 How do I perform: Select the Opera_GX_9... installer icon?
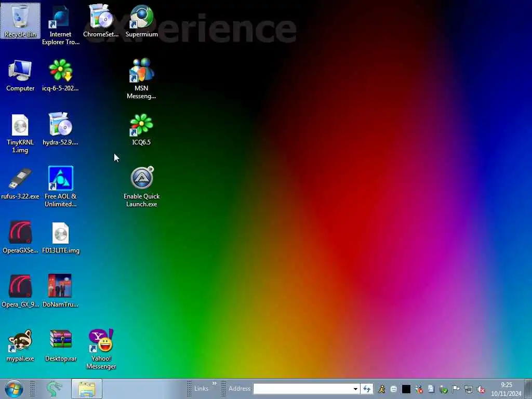(20, 291)
